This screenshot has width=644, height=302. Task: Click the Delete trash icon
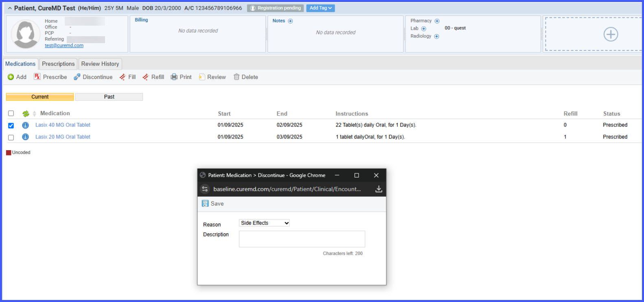pos(237,77)
